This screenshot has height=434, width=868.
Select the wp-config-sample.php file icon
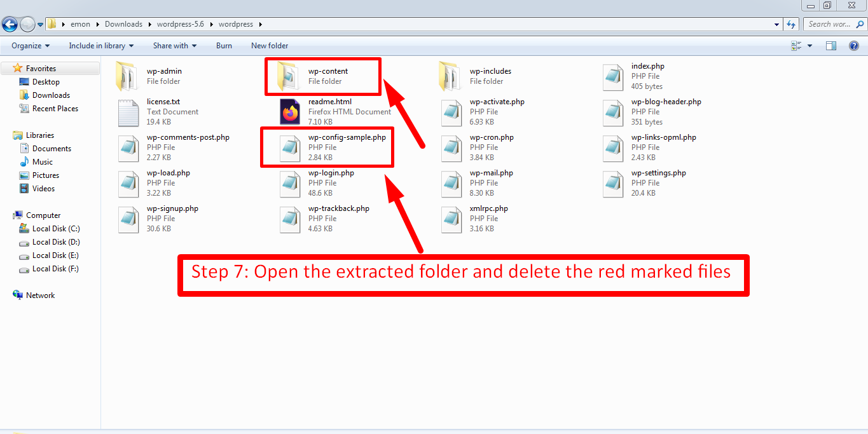pos(290,148)
